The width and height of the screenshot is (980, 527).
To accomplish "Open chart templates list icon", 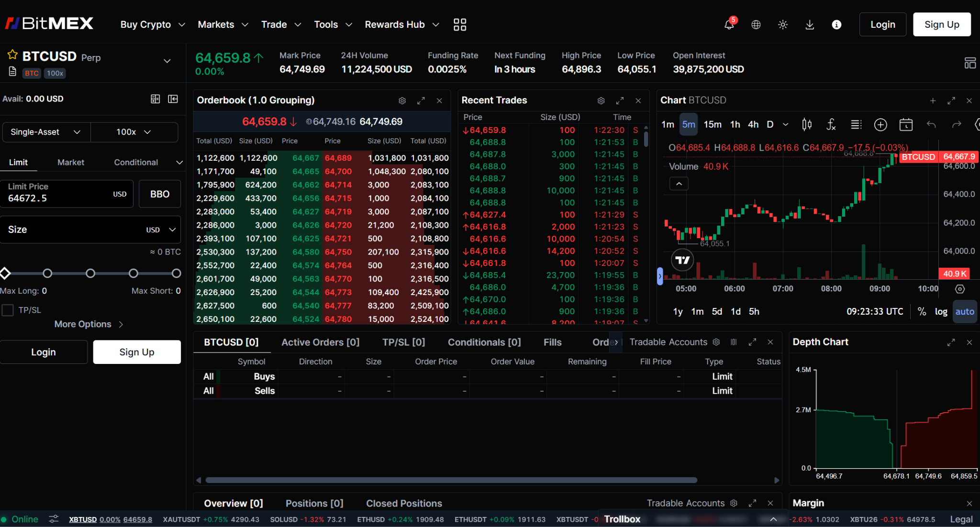I will pos(856,124).
